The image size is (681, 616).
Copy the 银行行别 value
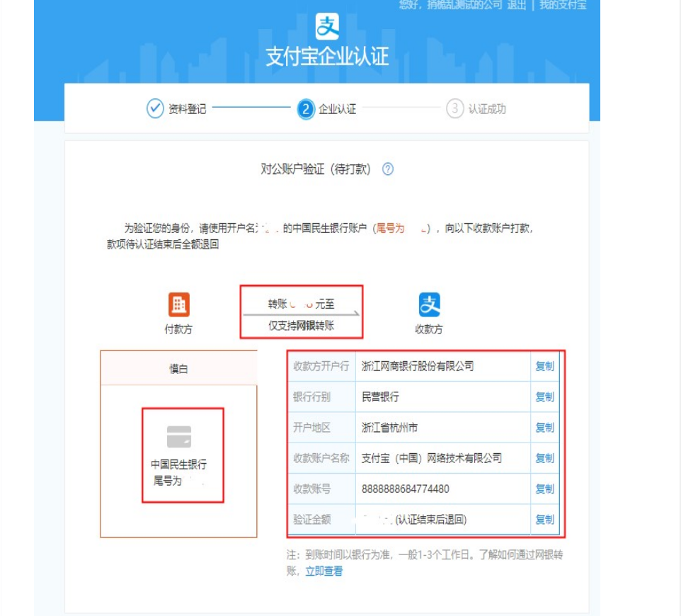(x=544, y=397)
